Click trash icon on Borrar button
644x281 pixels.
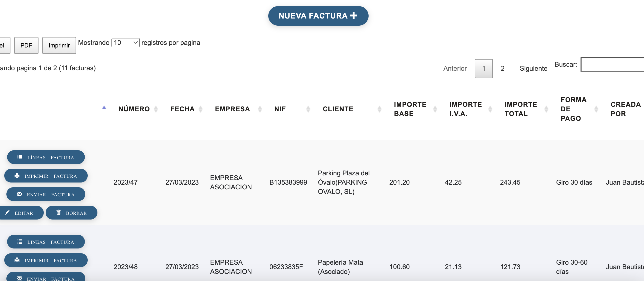point(58,213)
